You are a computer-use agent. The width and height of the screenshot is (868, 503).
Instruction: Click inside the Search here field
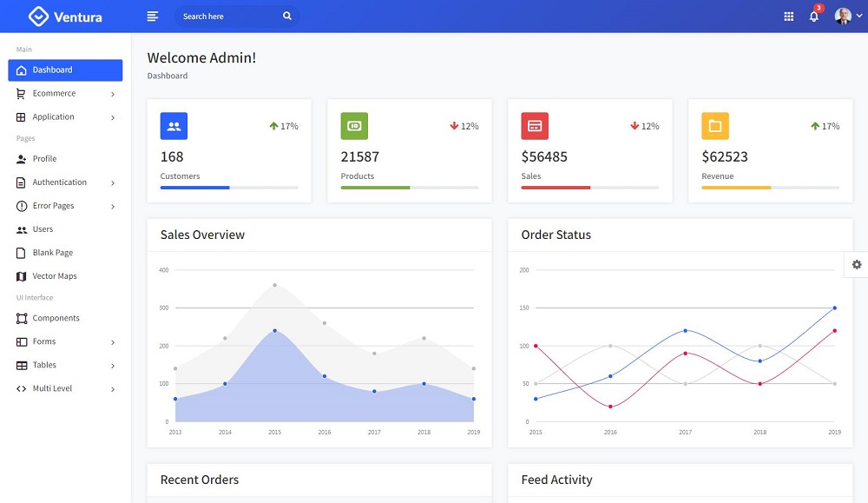(237, 16)
